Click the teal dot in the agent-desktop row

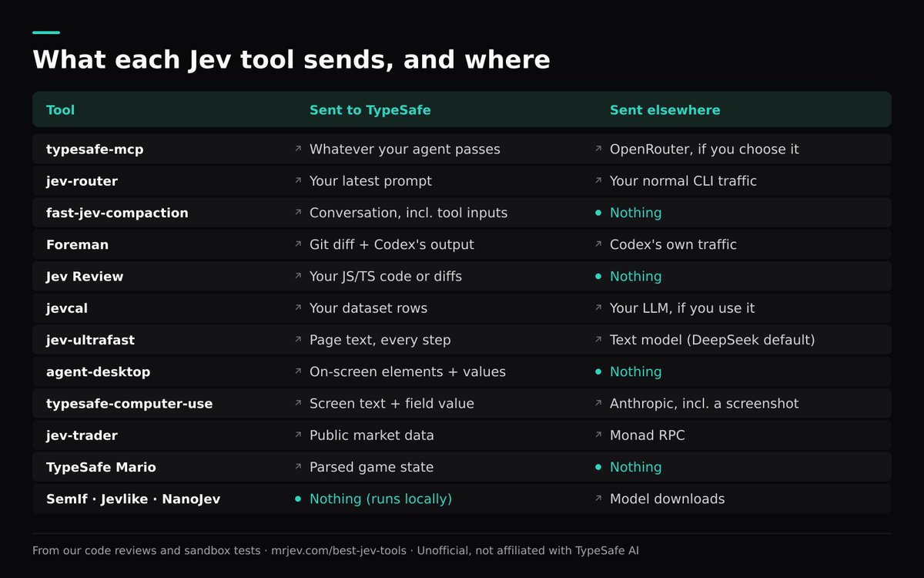598,371
